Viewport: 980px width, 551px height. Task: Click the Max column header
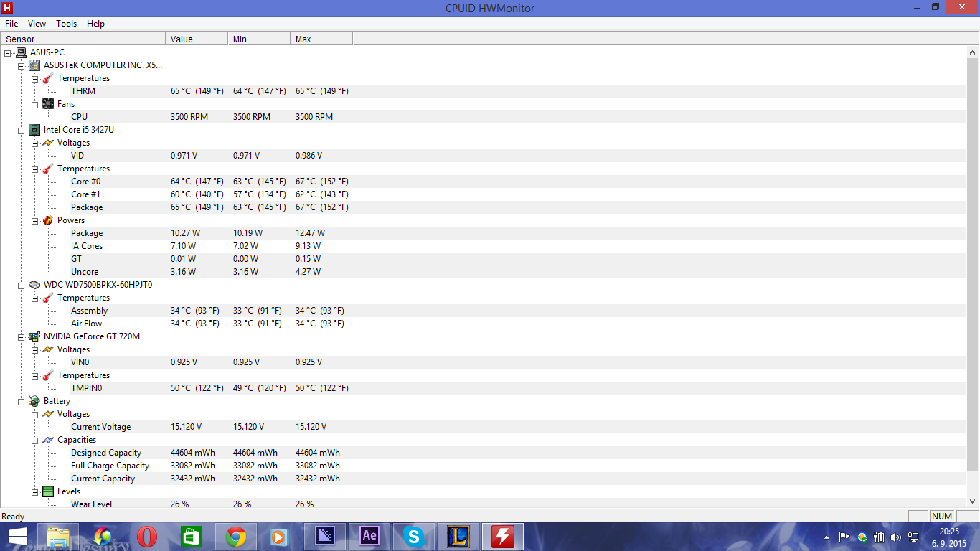(x=321, y=39)
